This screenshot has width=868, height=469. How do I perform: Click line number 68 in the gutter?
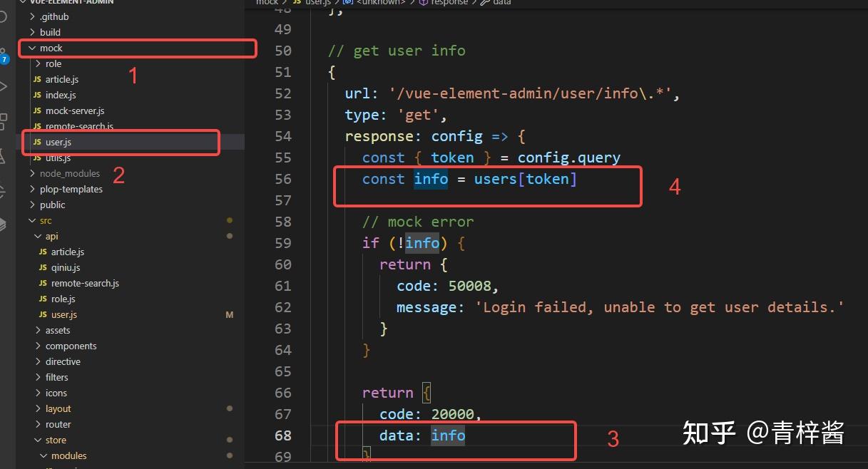(x=283, y=435)
